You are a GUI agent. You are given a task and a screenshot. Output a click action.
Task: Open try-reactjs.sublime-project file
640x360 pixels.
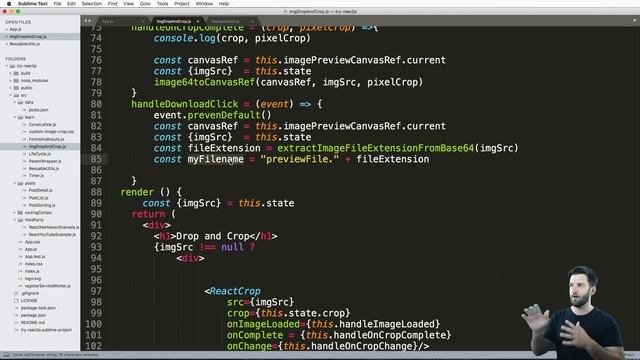[46, 330]
